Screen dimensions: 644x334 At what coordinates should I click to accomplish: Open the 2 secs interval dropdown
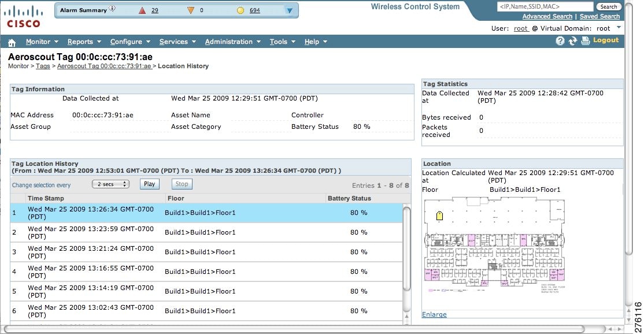tap(111, 184)
